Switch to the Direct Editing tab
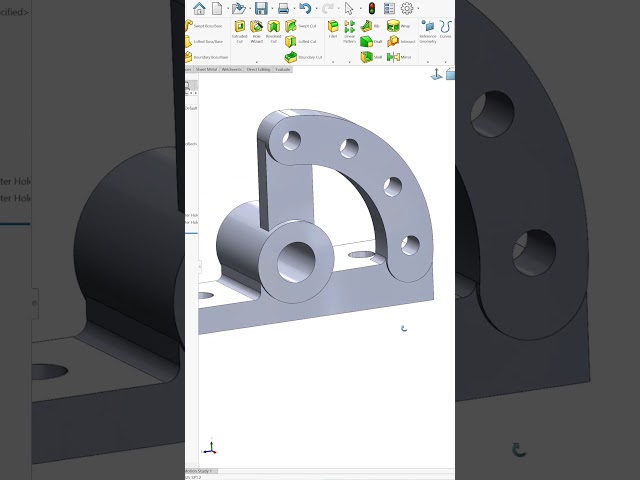Screen dimensions: 640x480 point(258,69)
